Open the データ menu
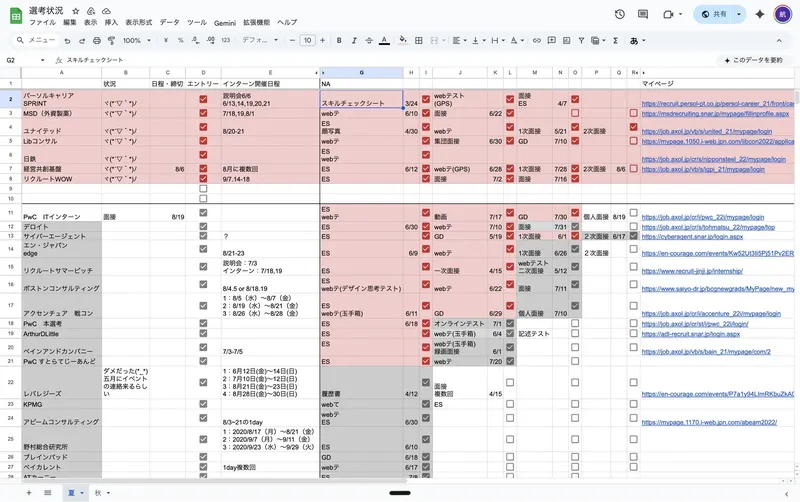800x502 pixels. click(169, 22)
